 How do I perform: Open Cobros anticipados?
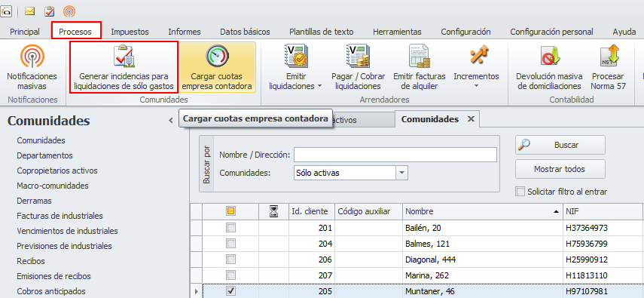click(51, 291)
